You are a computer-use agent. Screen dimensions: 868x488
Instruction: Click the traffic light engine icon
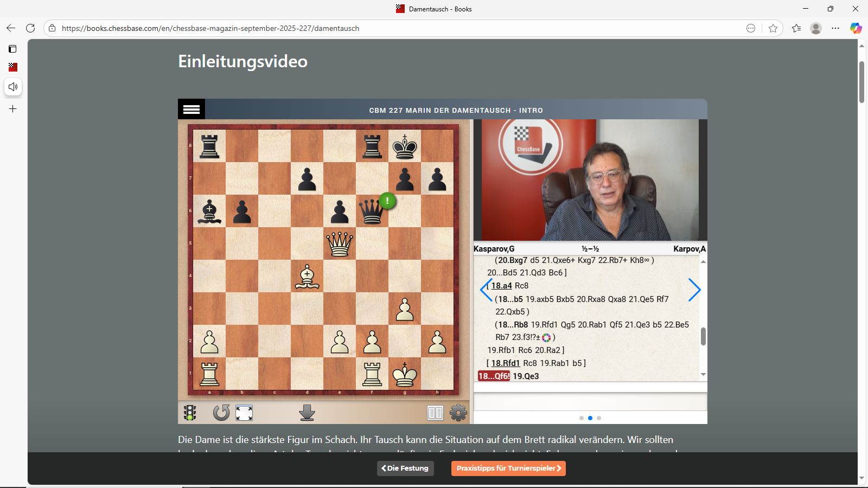pyautogui.click(x=190, y=413)
